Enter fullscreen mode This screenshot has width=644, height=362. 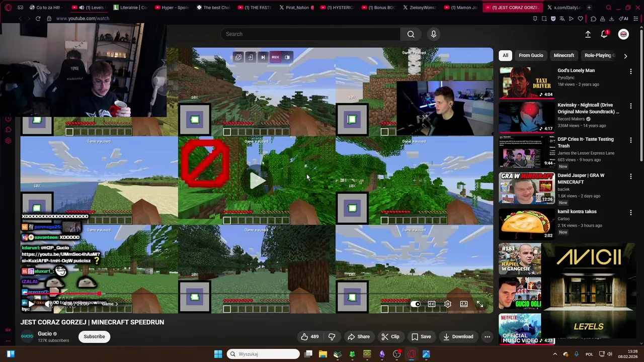click(480, 304)
